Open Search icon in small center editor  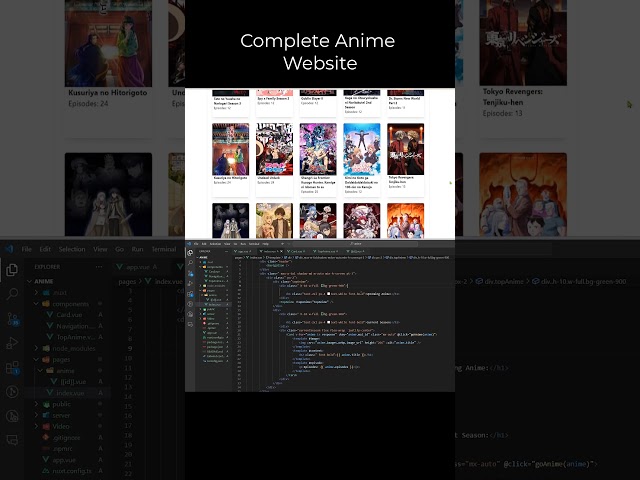190,263
